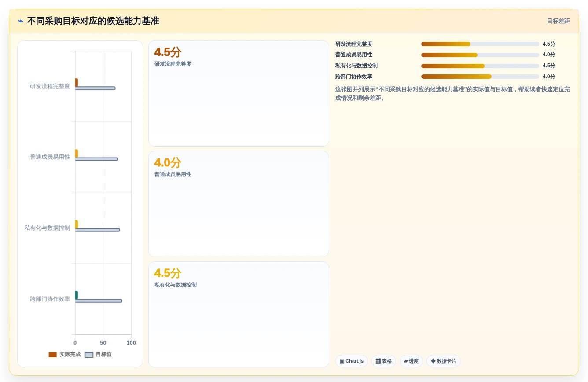Click the 研发流程完整度 chart axis label

50,86
